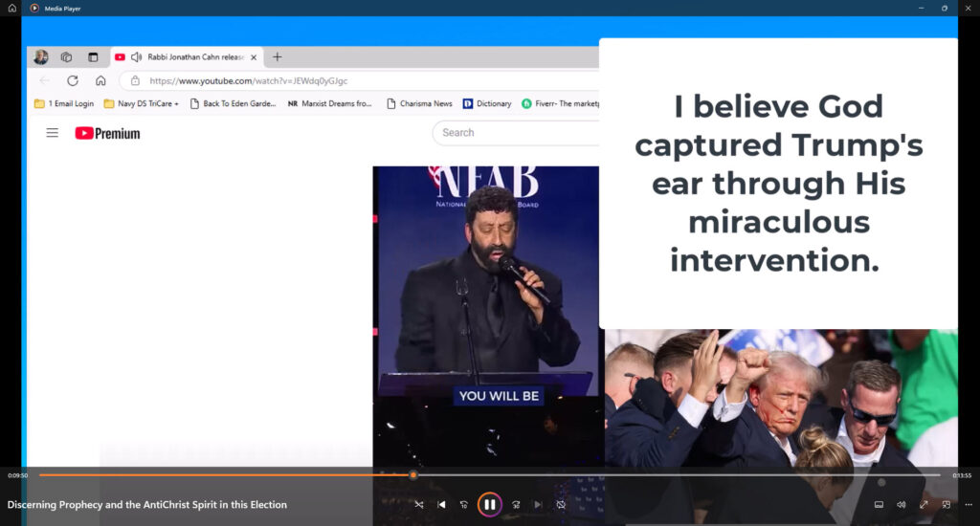Go to next track in Media Player
The height and width of the screenshot is (526, 980).
[x=538, y=505]
